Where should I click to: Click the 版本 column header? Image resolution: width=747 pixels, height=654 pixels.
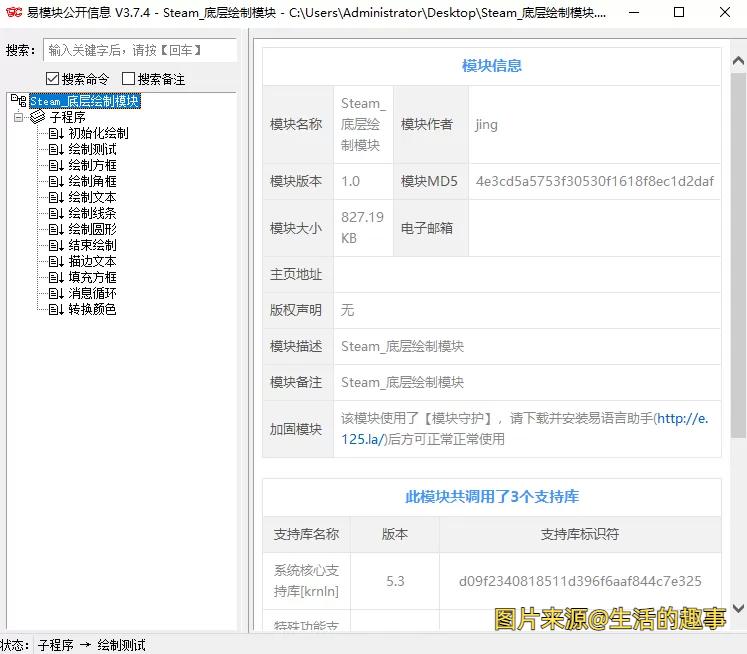[395, 534]
